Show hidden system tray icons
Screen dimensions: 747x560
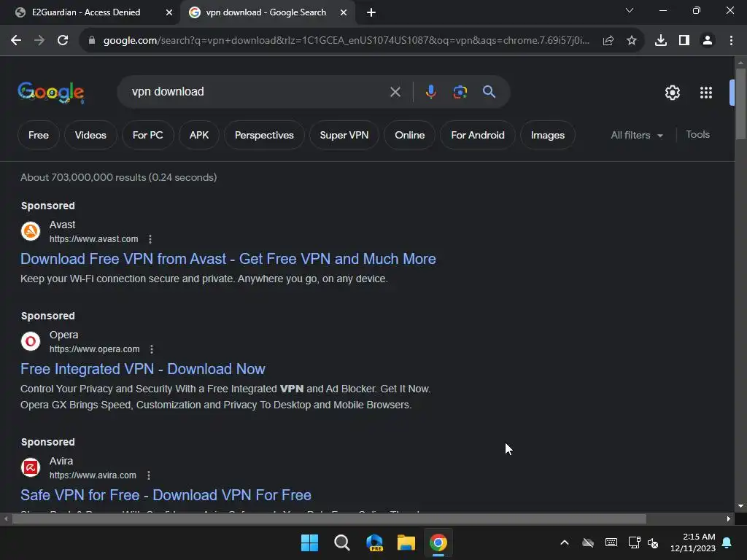click(x=565, y=542)
